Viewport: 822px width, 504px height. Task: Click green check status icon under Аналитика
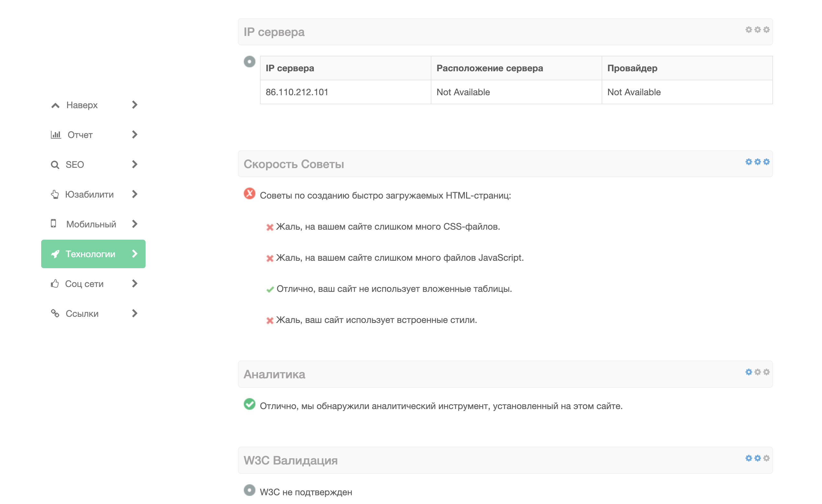250,404
